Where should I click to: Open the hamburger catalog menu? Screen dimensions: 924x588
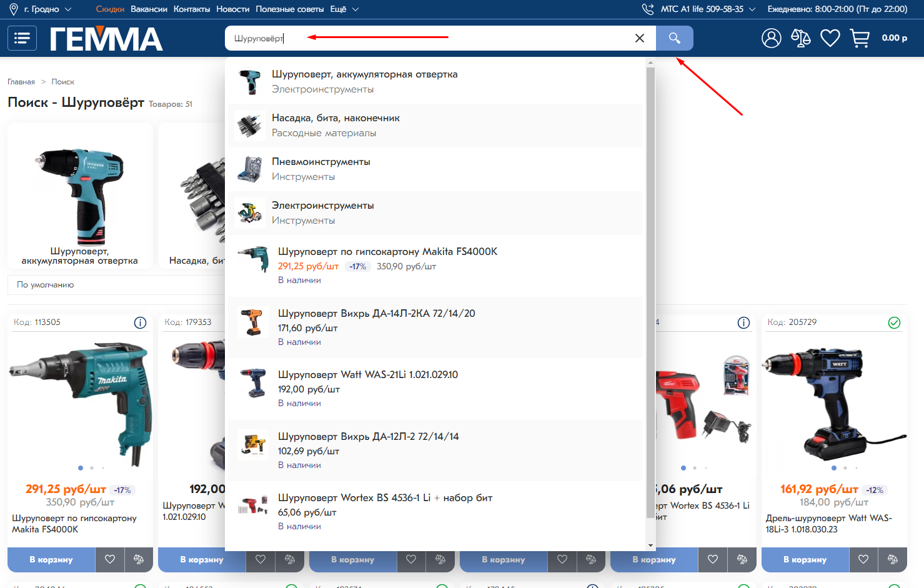(22, 38)
